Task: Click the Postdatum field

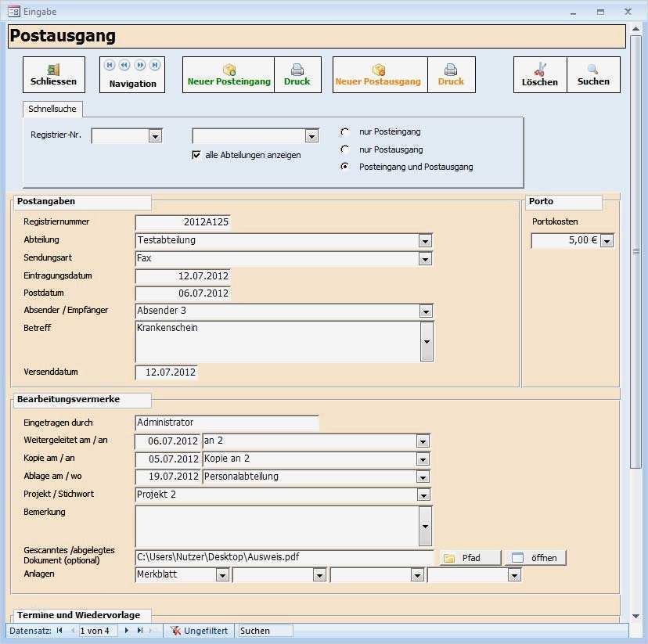Action: [182, 293]
